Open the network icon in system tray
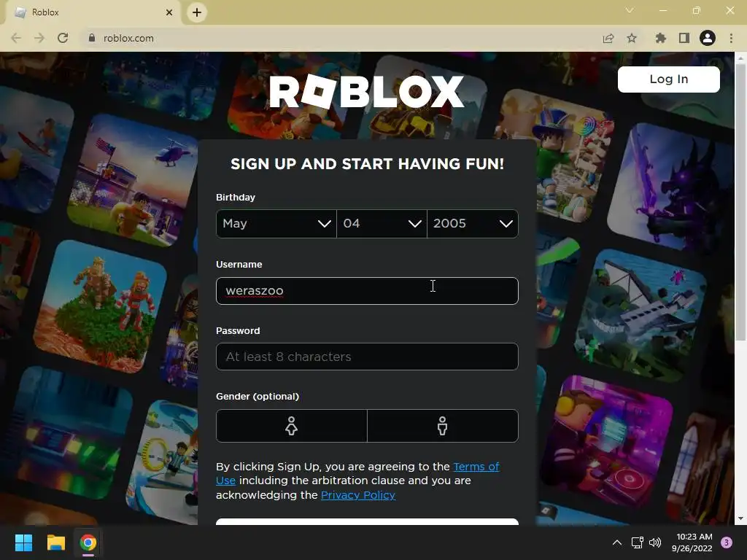The height and width of the screenshot is (560, 747). 637,542
